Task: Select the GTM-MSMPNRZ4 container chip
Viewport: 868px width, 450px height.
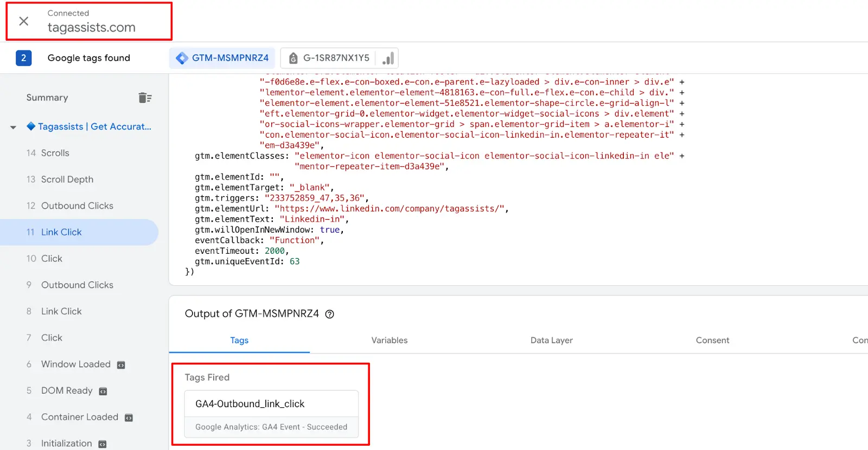Action: click(222, 58)
